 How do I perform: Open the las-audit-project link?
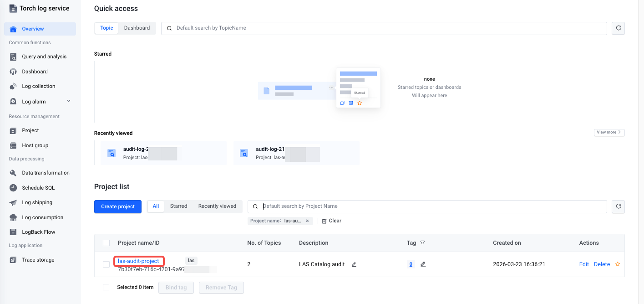click(x=138, y=261)
